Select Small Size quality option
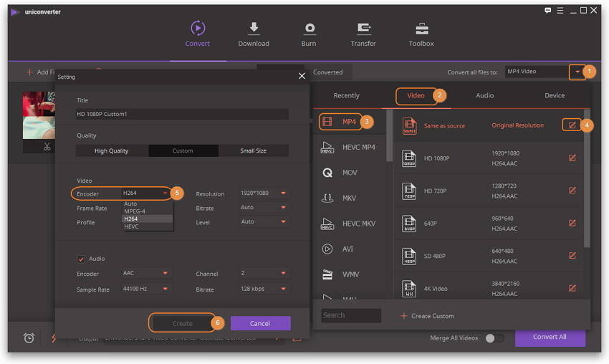The width and height of the screenshot is (609, 364). tap(253, 150)
